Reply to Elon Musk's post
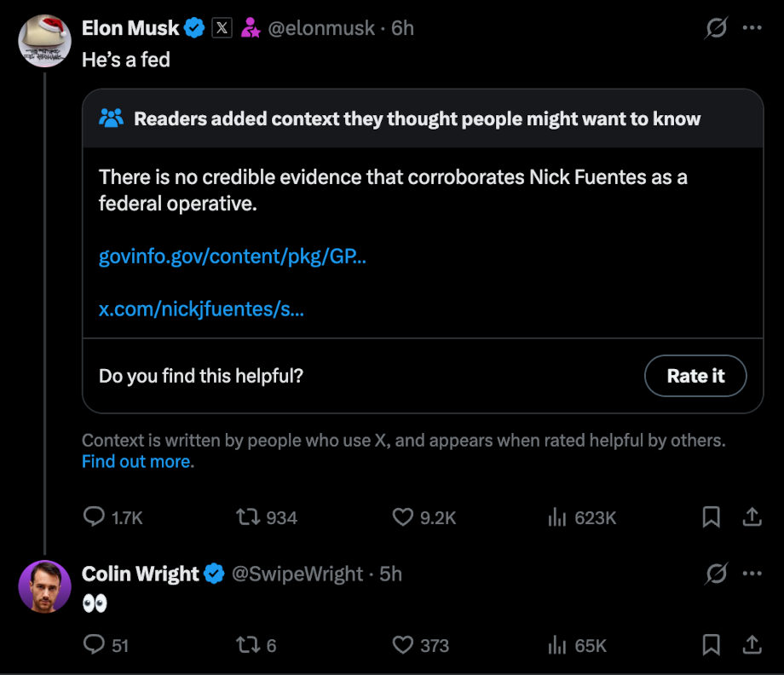The height and width of the screenshot is (675, 784). pyautogui.click(x=94, y=517)
